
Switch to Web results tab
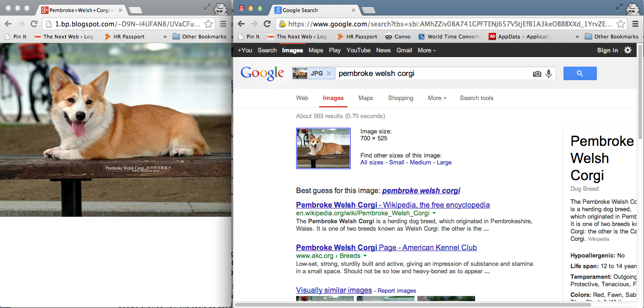(x=302, y=98)
